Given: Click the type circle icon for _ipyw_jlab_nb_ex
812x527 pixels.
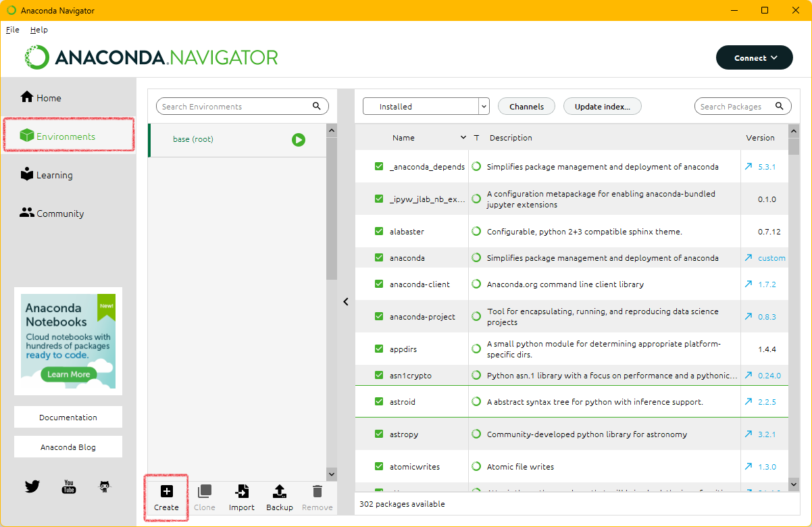Looking at the screenshot, I should [476, 199].
